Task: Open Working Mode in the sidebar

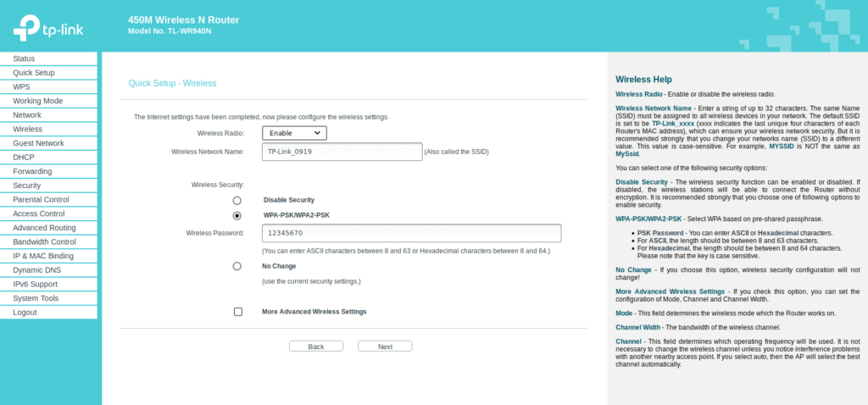Action: pos(37,101)
